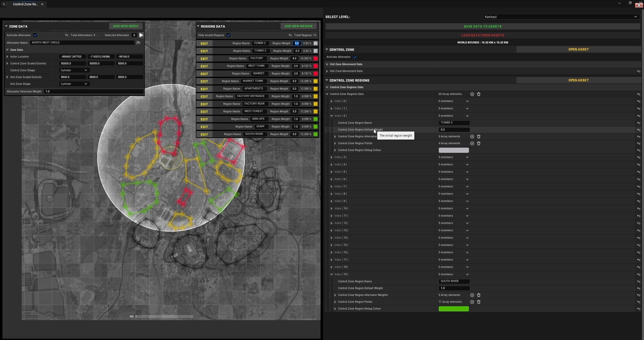Viewport: 644px width, 340px height.
Task: Open the Control Zone Shape dropdown
Action: pos(74,70)
